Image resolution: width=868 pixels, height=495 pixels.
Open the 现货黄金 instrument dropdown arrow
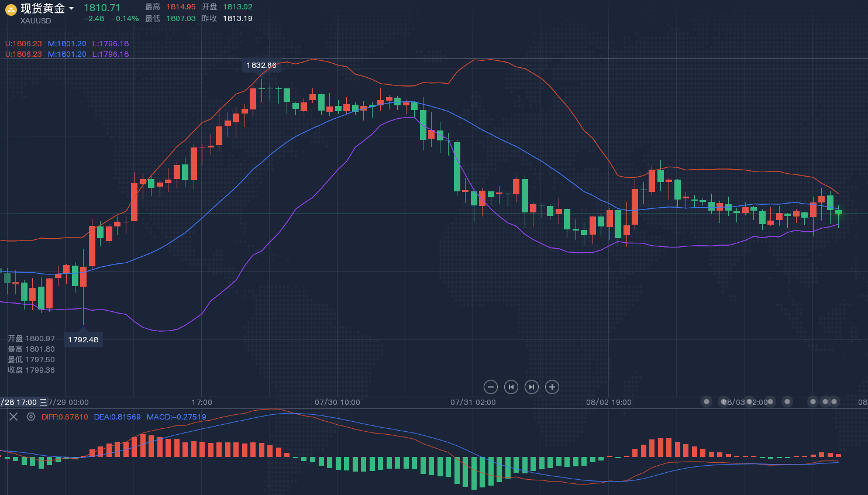[71, 9]
